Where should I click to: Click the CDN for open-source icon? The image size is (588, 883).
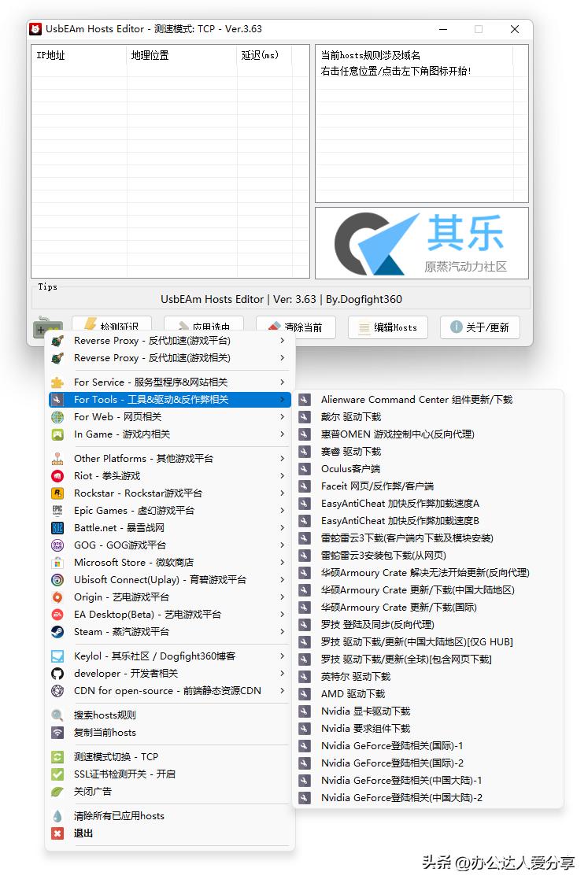click(x=57, y=691)
